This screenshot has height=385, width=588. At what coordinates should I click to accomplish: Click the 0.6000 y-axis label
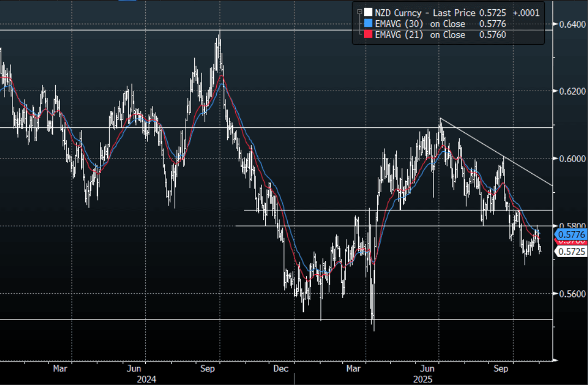pos(571,158)
